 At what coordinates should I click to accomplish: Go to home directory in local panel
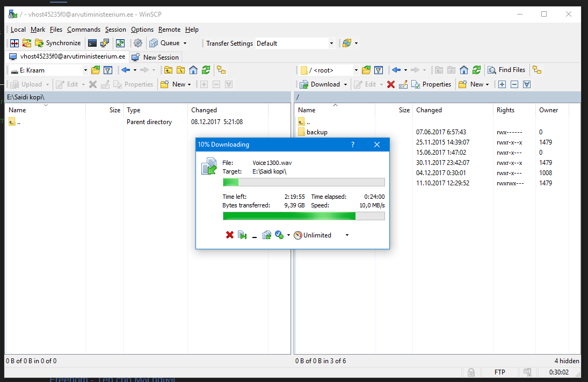tap(193, 70)
